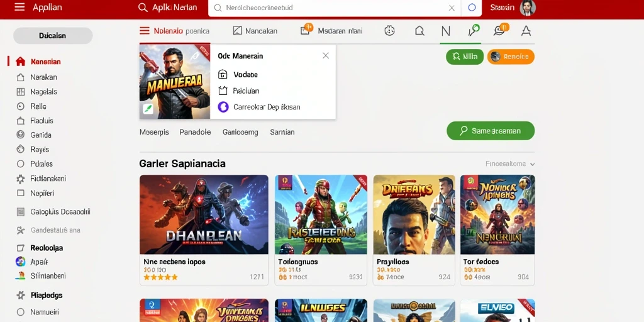The height and width of the screenshot is (322, 644).
Task: Expand the Fincesakome sort dropdown
Action: 510,164
